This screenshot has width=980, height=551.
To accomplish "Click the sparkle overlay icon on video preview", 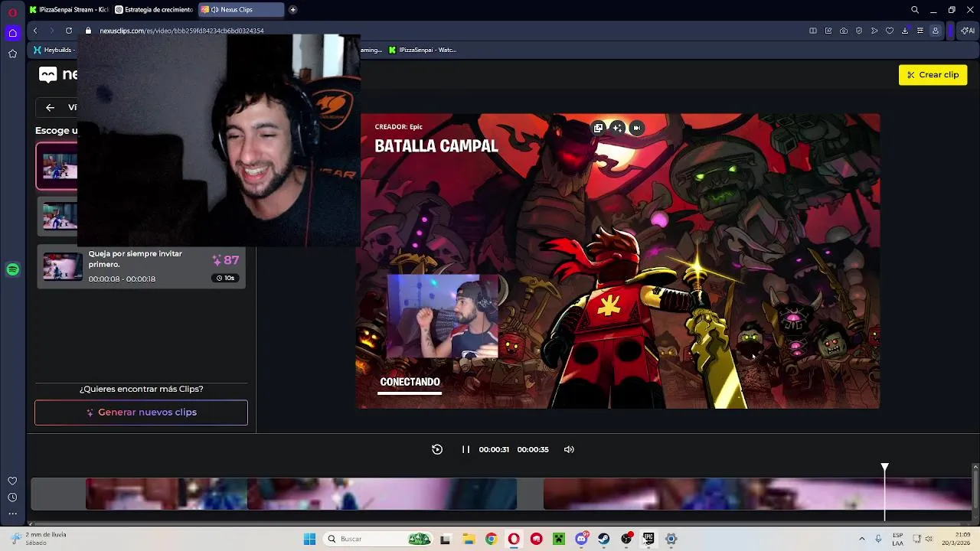I will point(618,128).
